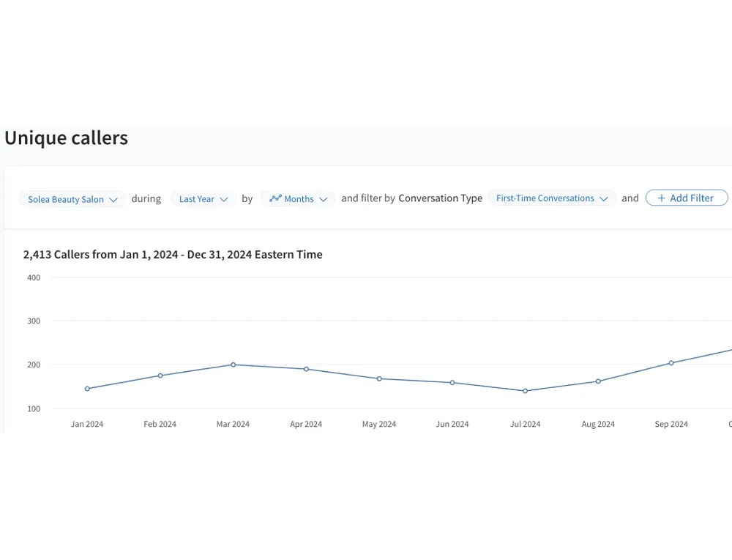732x560 pixels.
Task: Click the 2,413 Callers summary text
Action: pos(173,255)
